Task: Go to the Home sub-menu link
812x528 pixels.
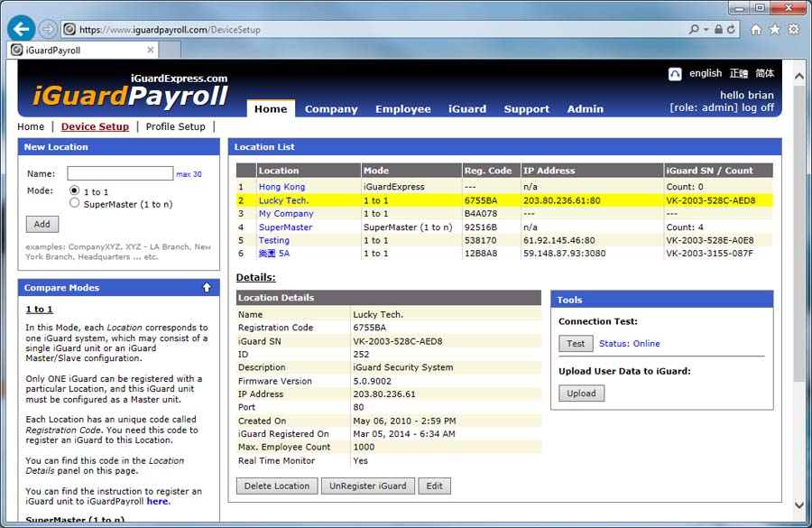Action: [31, 126]
